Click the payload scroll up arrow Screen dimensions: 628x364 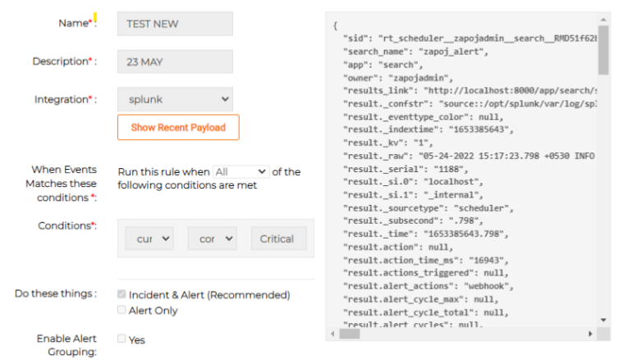coord(603,20)
